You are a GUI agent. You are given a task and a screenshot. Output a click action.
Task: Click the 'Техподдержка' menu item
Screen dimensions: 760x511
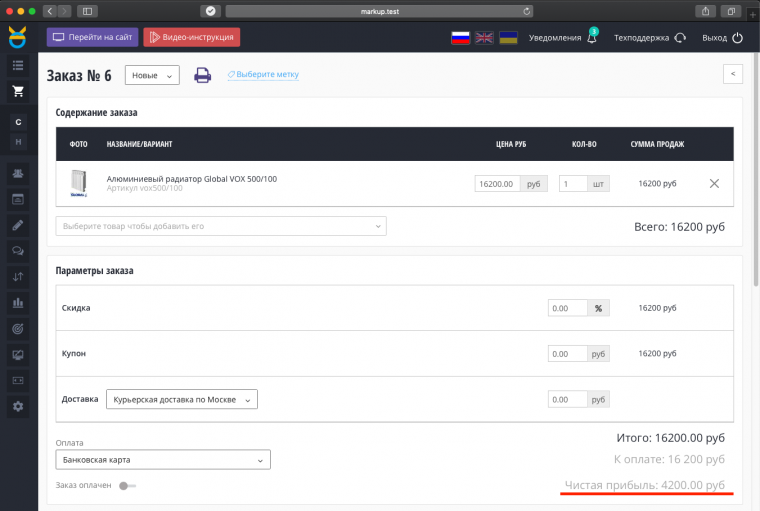pyautogui.click(x=649, y=38)
